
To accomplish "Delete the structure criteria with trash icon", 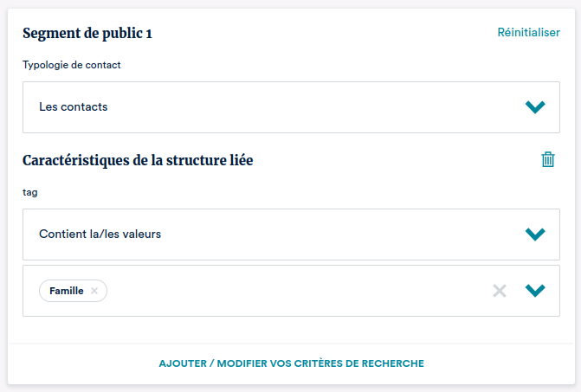I will click(547, 160).
